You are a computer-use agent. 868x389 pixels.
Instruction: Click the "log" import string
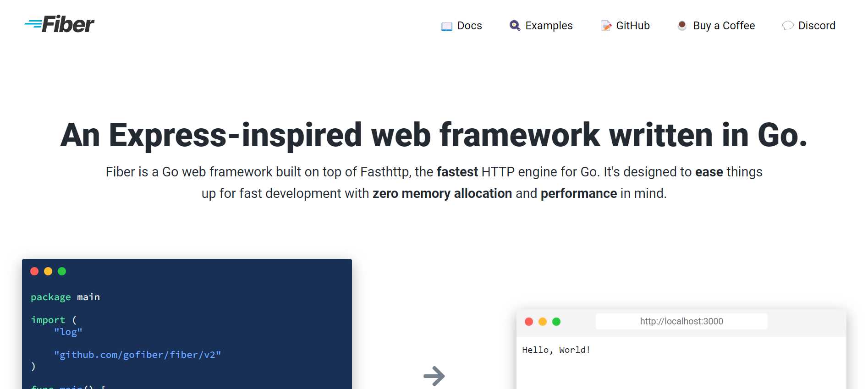pos(68,332)
